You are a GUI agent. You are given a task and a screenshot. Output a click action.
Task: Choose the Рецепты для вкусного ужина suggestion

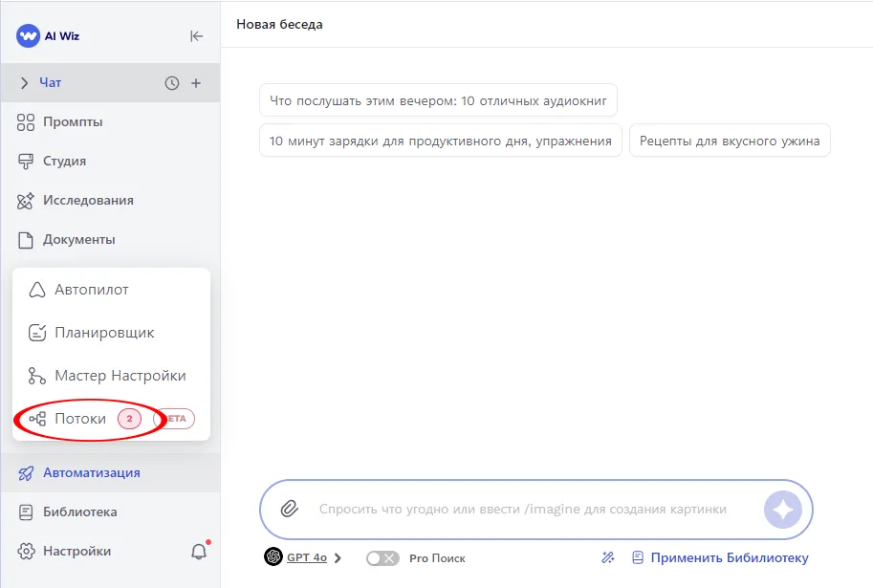tap(729, 141)
